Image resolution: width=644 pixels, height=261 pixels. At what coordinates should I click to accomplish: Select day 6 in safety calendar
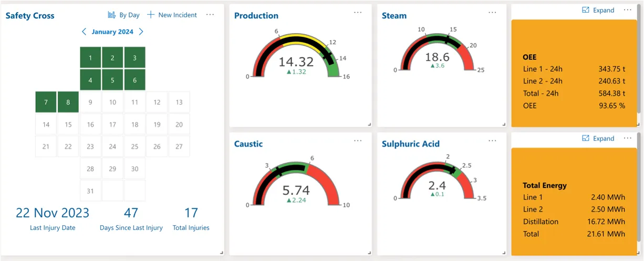coord(134,80)
